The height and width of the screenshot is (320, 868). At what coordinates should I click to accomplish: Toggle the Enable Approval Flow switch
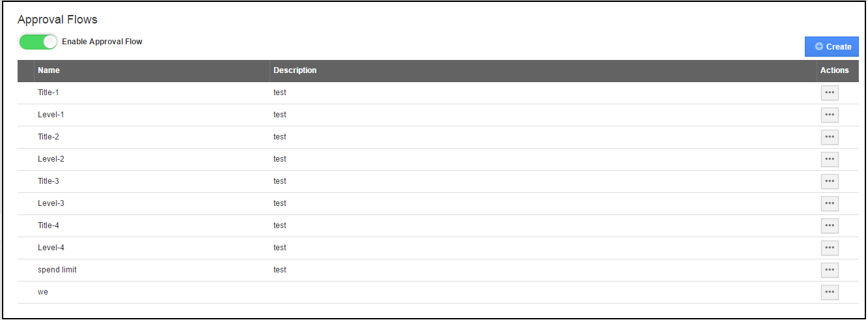(x=38, y=42)
